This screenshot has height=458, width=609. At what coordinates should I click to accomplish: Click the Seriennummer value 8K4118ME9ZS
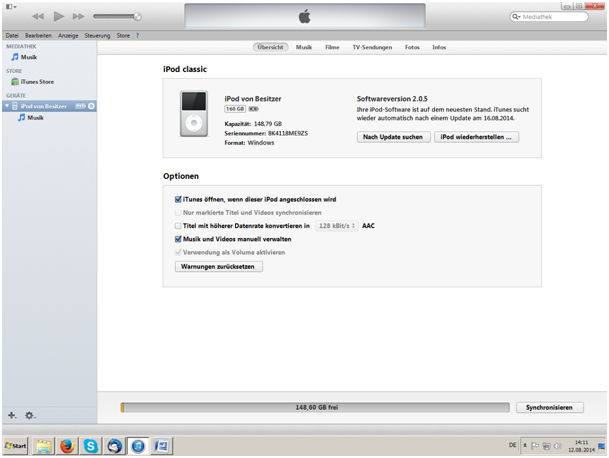click(288, 133)
